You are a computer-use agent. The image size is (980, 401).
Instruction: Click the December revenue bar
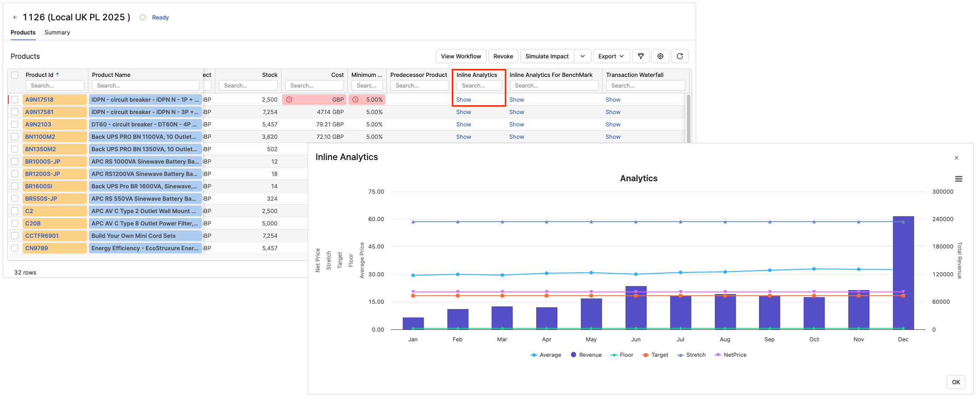point(903,273)
